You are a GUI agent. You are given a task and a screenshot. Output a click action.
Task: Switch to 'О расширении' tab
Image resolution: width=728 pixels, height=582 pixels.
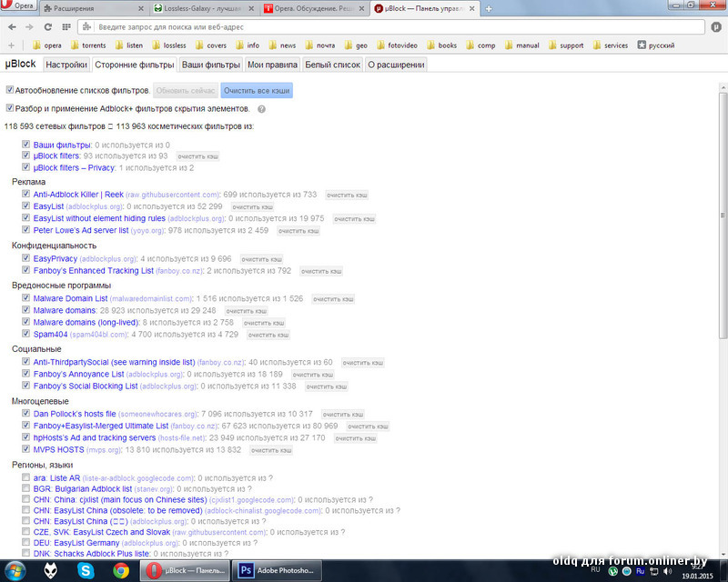coord(396,65)
